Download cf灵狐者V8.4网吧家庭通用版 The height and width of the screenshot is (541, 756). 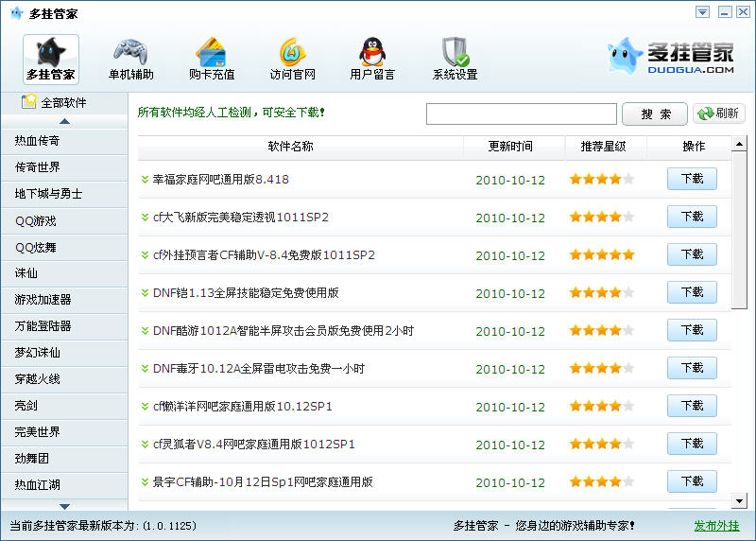pos(692,444)
